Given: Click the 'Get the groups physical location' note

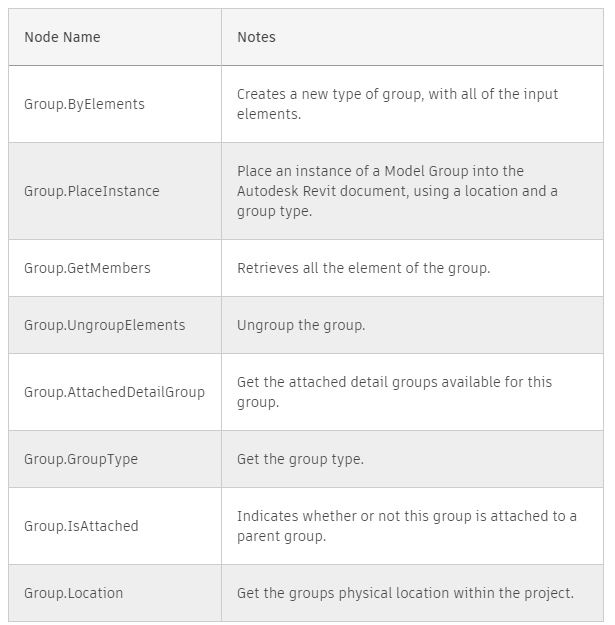Looking at the screenshot, I should tap(405, 593).
